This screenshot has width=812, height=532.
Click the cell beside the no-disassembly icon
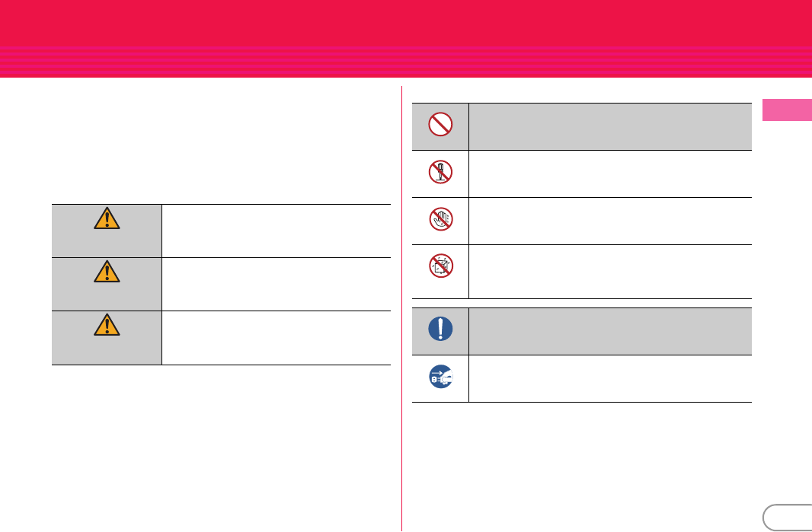pos(610,174)
